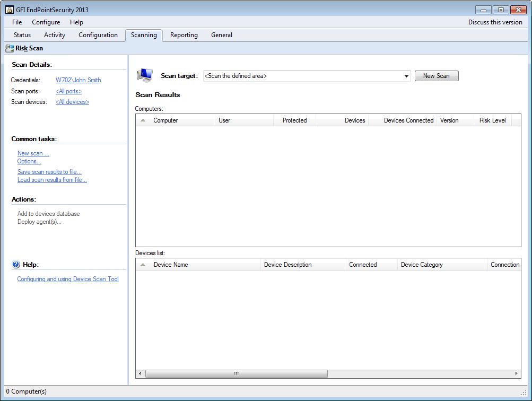This screenshot has width=532, height=401.
Task: Click the right arrow of horizontal scrollbar
Action: click(x=517, y=373)
